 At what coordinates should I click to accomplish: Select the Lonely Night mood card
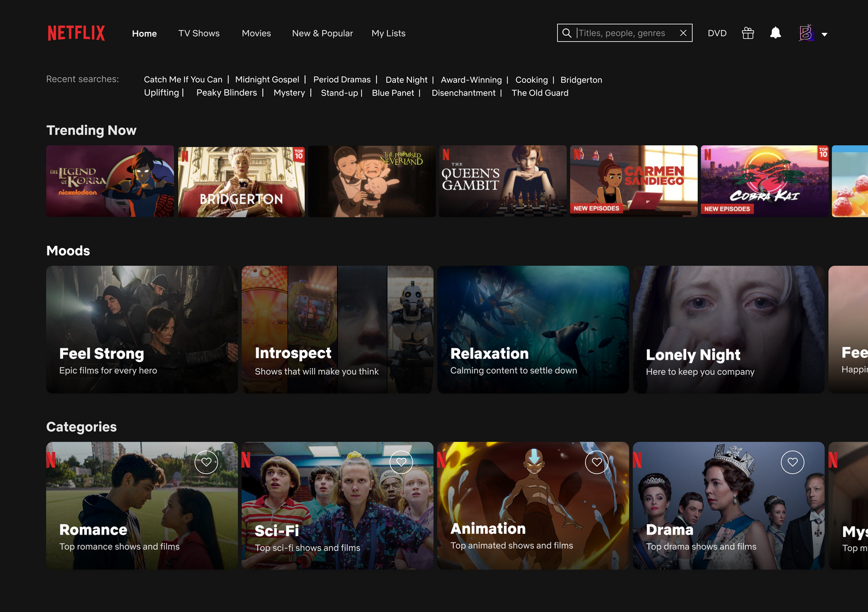pos(729,330)
